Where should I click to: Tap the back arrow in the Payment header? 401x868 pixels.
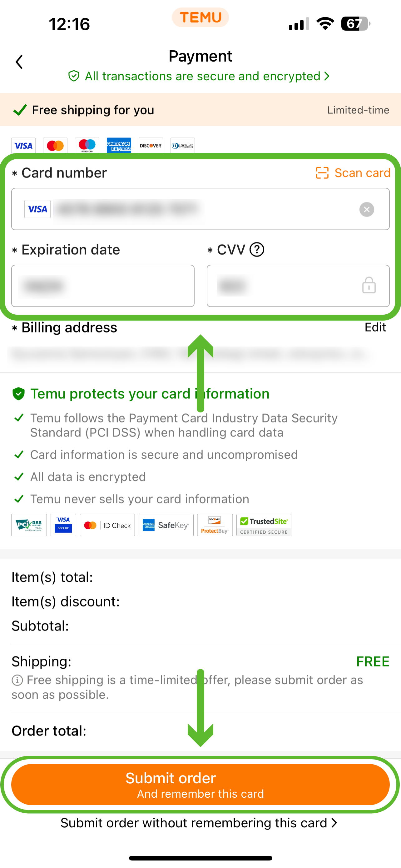(19, 62)
